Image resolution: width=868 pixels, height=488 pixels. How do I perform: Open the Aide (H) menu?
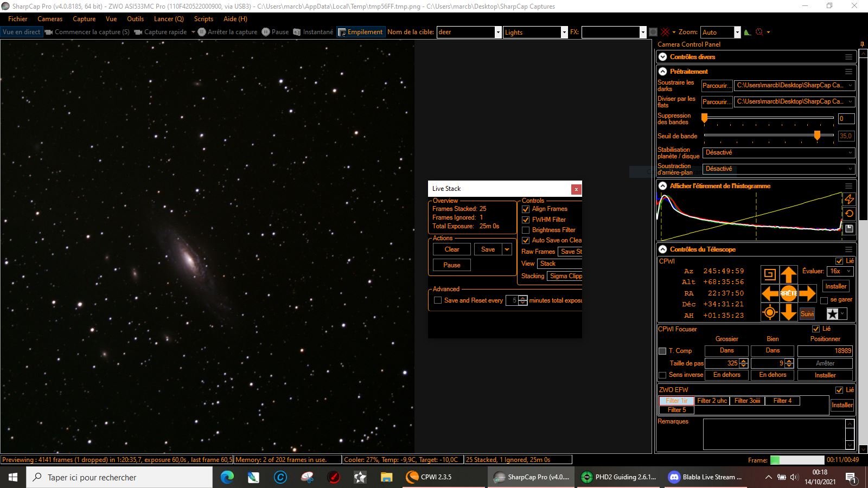pyautogui.click(x=235, y=18)
